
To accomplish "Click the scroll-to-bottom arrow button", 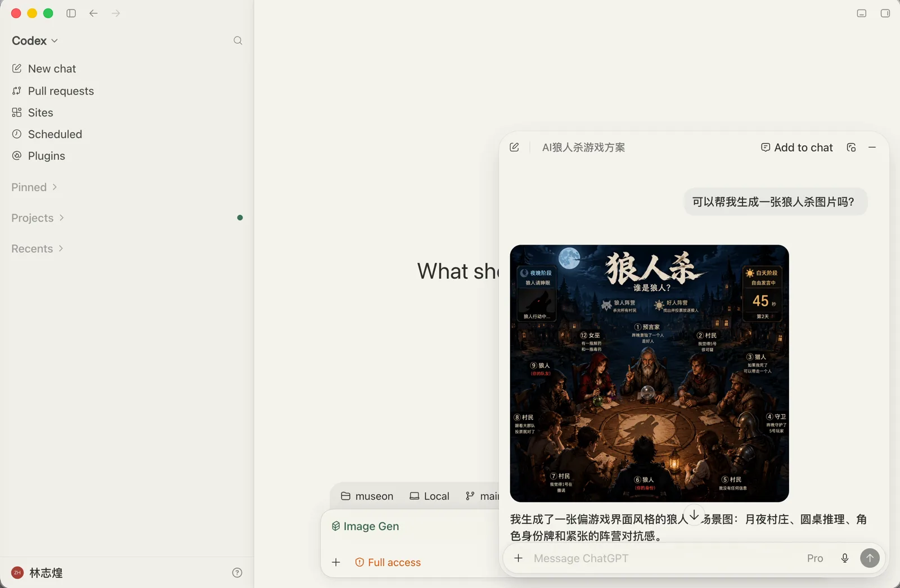I will tap(695, 515).
